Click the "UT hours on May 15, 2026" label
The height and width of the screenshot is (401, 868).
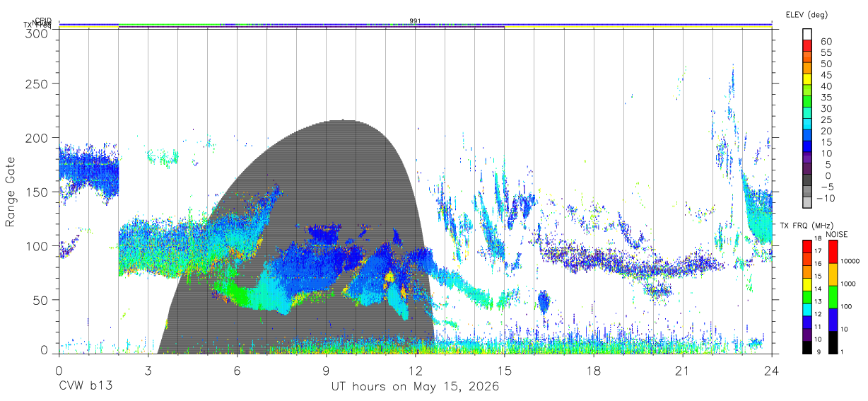pyautogui.click(x=416, y=387)
